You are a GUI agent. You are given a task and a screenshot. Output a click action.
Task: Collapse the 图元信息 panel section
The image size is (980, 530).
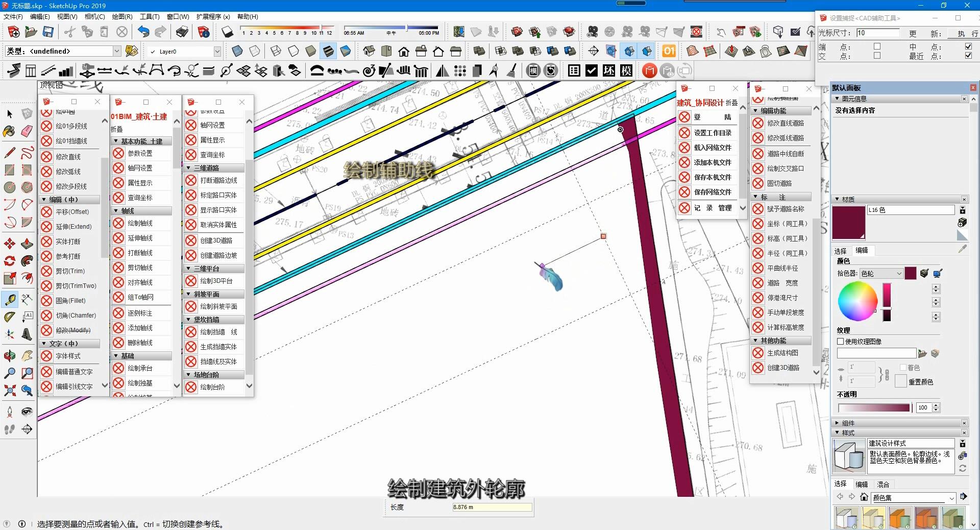click(x=837, y=99)
